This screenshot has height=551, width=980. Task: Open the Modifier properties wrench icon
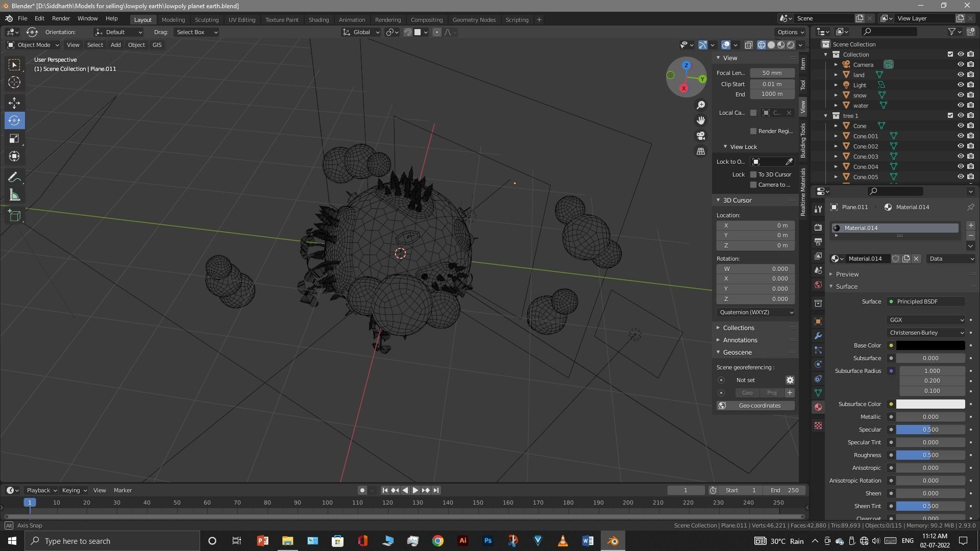[x=818, y=336]
